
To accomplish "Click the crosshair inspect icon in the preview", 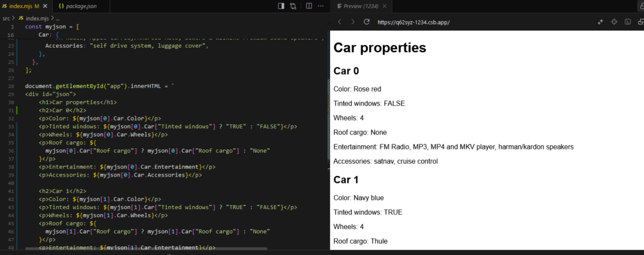I will point(614,22).
